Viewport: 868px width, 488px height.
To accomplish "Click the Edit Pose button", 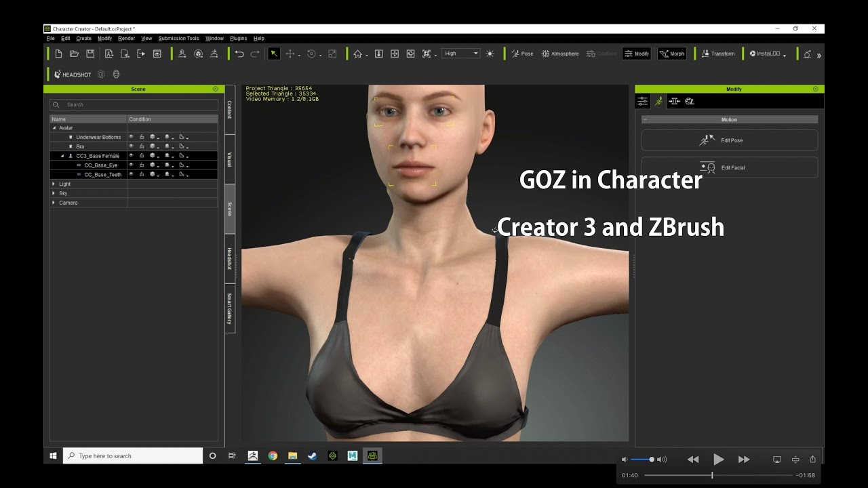I will [x=730, y=140].
